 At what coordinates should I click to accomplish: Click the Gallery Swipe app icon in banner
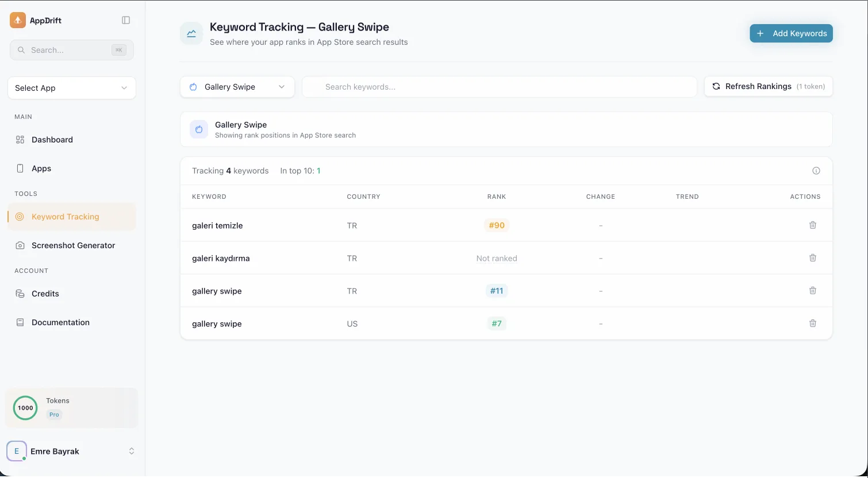tap(199, 129)
